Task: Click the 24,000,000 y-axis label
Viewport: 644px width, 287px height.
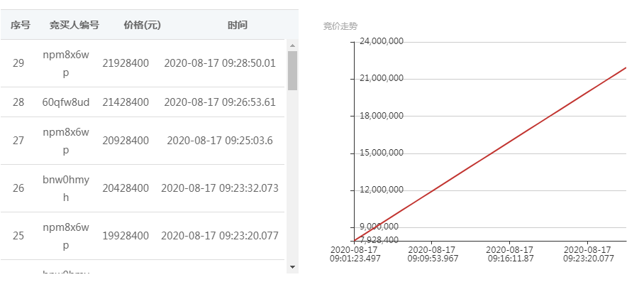Action: click(x=382, y=41)
